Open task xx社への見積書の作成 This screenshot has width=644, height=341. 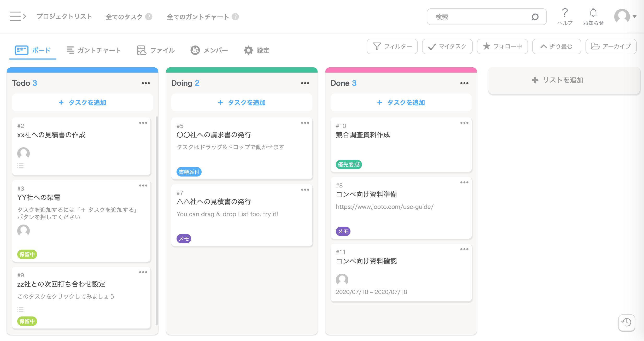(x=51, y=135)
